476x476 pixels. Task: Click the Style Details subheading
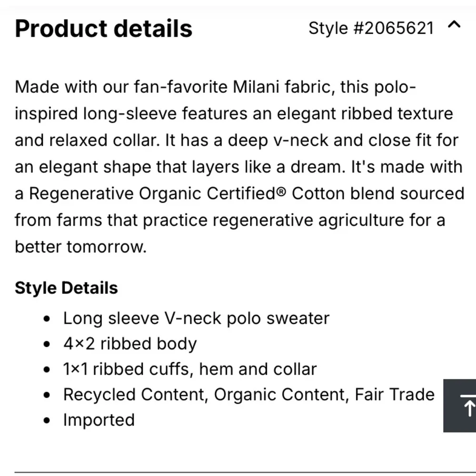coord(66,288)
